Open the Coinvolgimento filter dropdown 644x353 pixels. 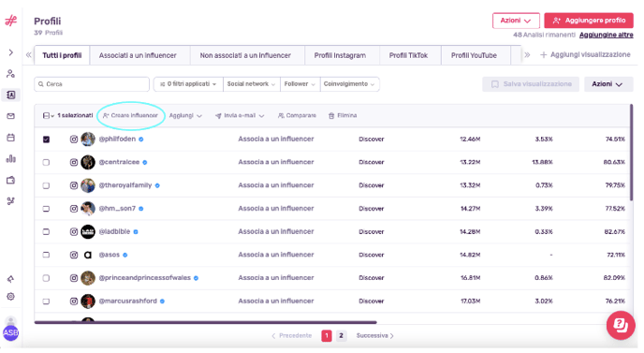pos(349,84)
